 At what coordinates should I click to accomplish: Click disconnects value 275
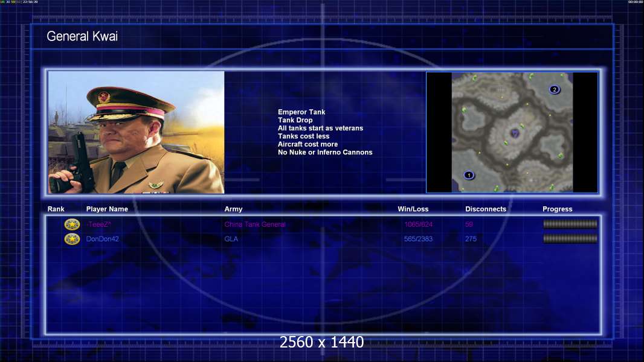[471, 238]
